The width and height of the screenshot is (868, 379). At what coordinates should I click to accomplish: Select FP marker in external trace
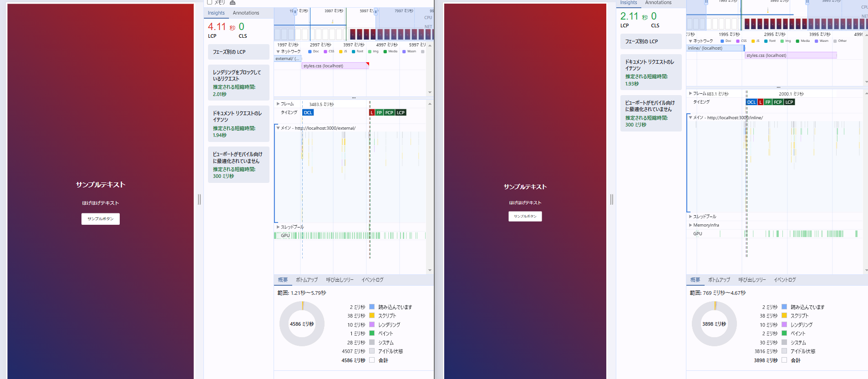pos(379,112)
